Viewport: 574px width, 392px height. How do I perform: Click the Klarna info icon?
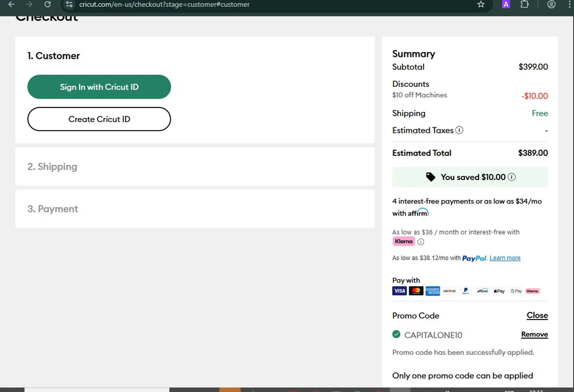click(x=421, y=242)
